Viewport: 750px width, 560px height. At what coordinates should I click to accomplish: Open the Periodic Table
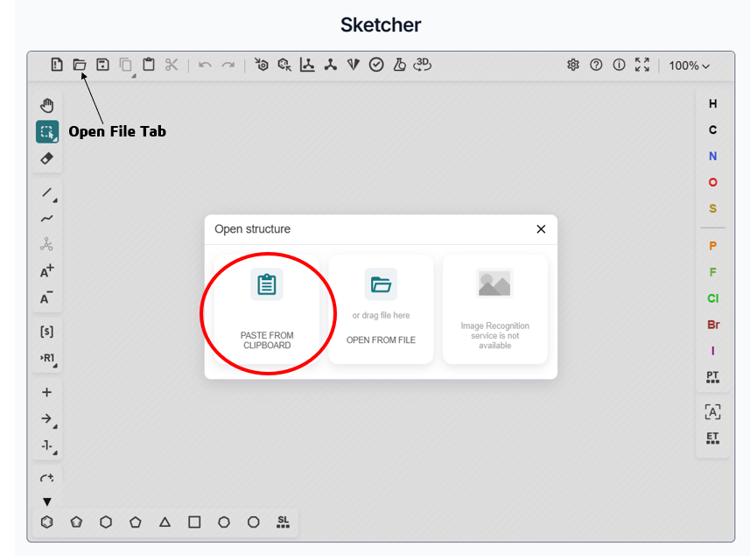[x=712, y=377]
